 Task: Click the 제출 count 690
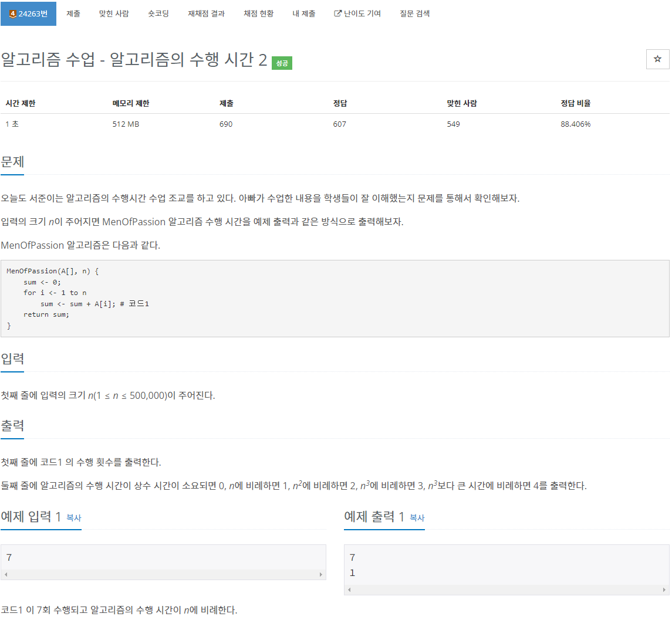[226, 124]
